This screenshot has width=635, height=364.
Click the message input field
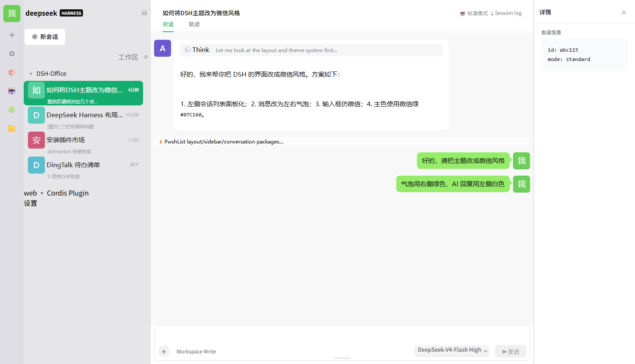click(x=342, y=334)
